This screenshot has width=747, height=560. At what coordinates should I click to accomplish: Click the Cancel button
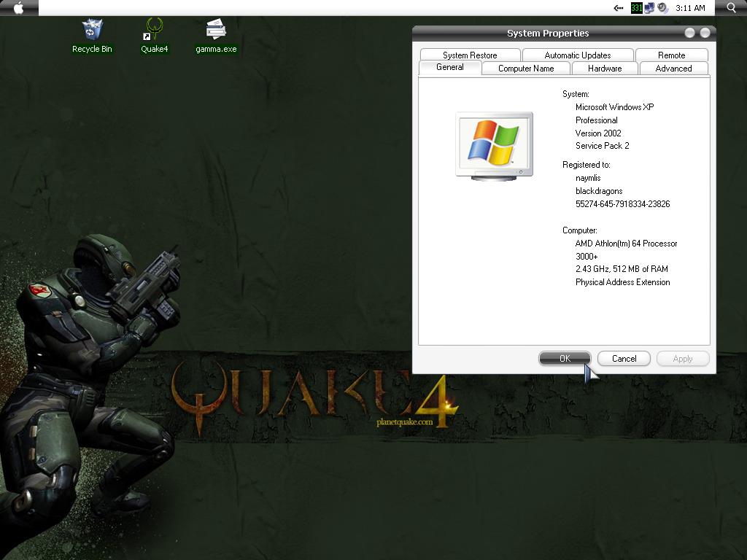(624, 359)
